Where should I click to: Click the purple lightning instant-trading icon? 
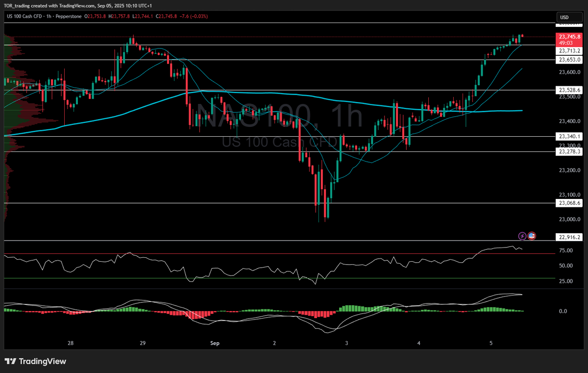click(x=522, y=236)
